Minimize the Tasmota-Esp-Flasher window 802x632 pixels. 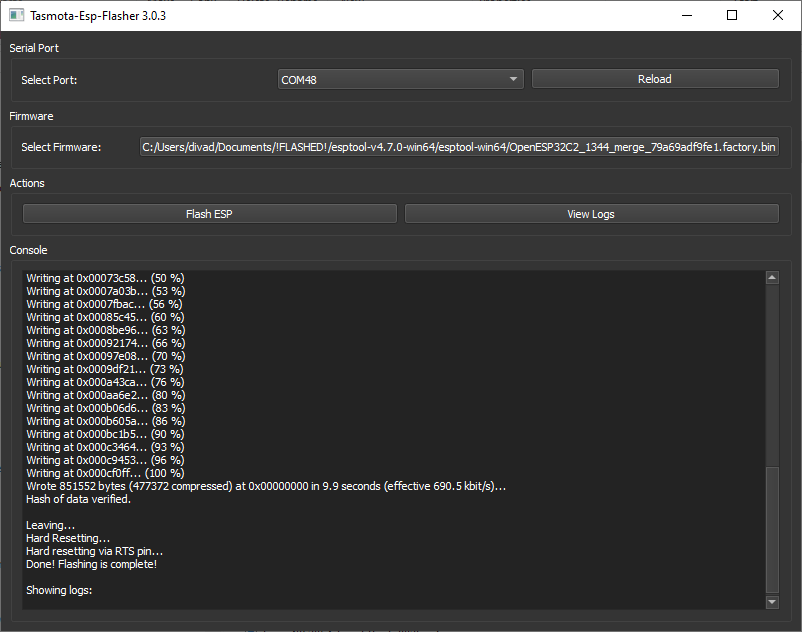pyautogui.click(x=687, y=15)
